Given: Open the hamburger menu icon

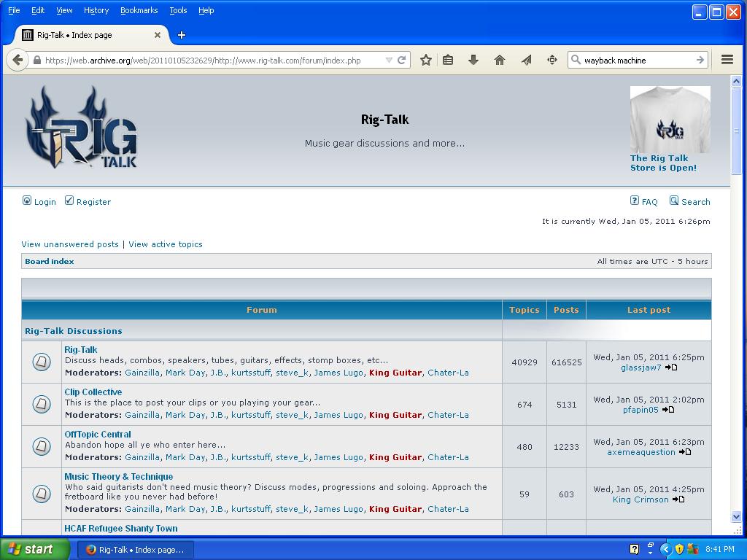Looking at the screenshot, I should [x=727, y=60].
